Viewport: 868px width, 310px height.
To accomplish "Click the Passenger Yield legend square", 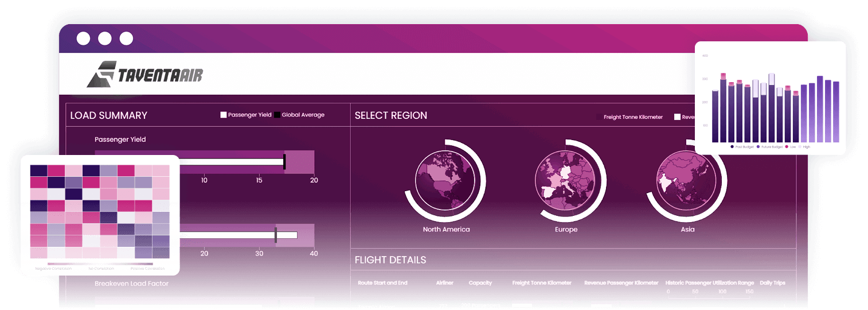I will (224, 115).
